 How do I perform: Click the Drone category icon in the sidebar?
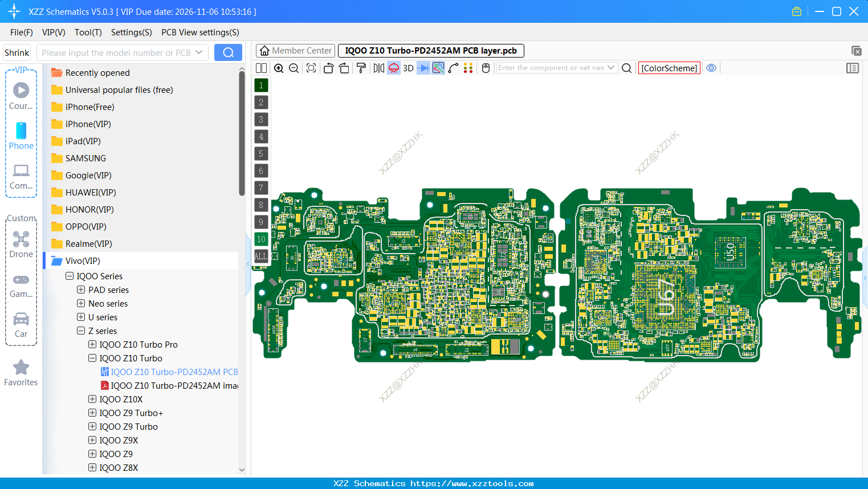[x=21, y=239]
